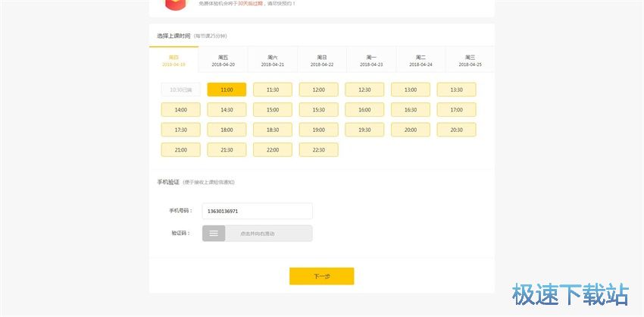644x317 pixels.
Task: Click the 验证码 slider track labeled 点击并向右滑动
Action: click(257, 233)
